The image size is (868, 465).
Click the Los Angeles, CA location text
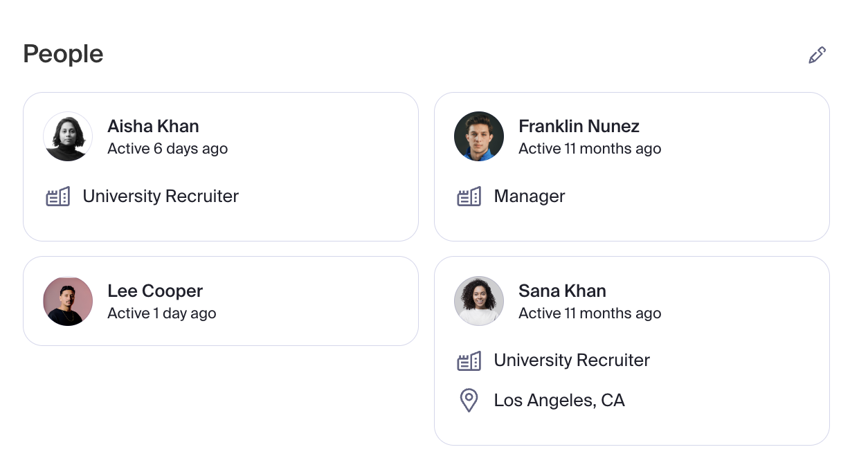559,401
